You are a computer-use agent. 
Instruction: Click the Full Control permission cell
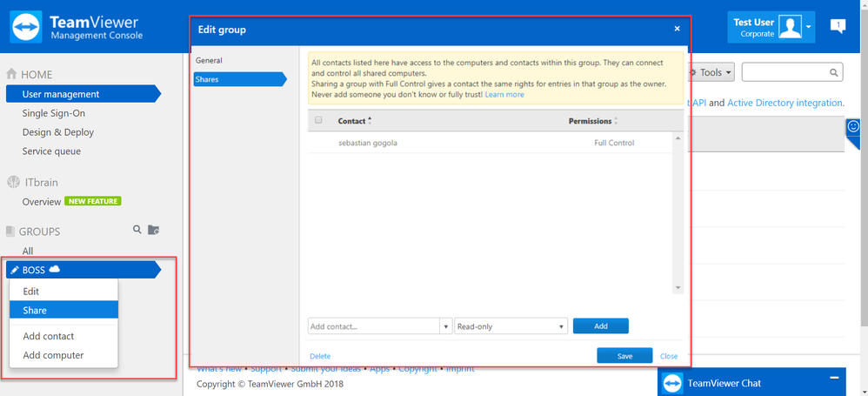pyautogui.click(x=614, y=143)
